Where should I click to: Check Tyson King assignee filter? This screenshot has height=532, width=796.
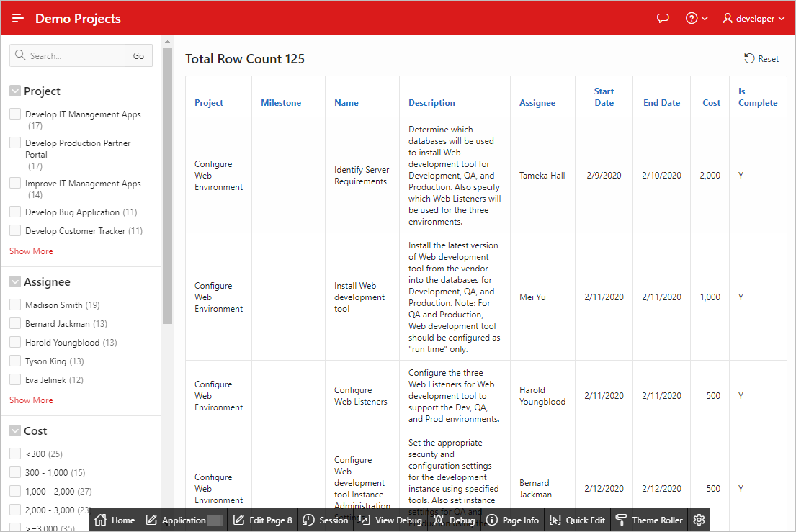pyautogui.click(x=15, y=361)
